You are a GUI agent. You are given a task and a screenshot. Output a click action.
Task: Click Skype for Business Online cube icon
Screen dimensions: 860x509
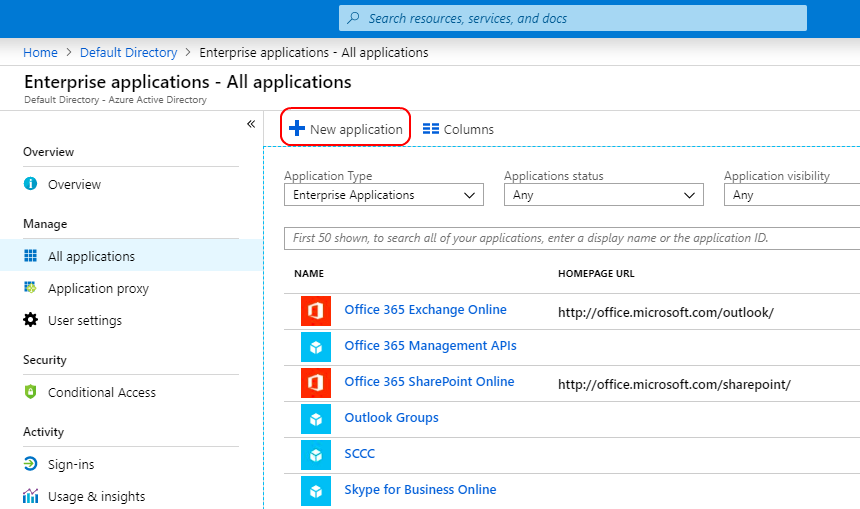[316, 491]
